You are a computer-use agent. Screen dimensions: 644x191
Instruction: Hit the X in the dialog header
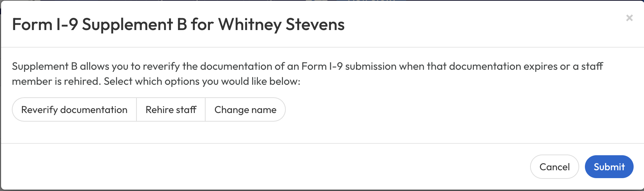point(629,18)
